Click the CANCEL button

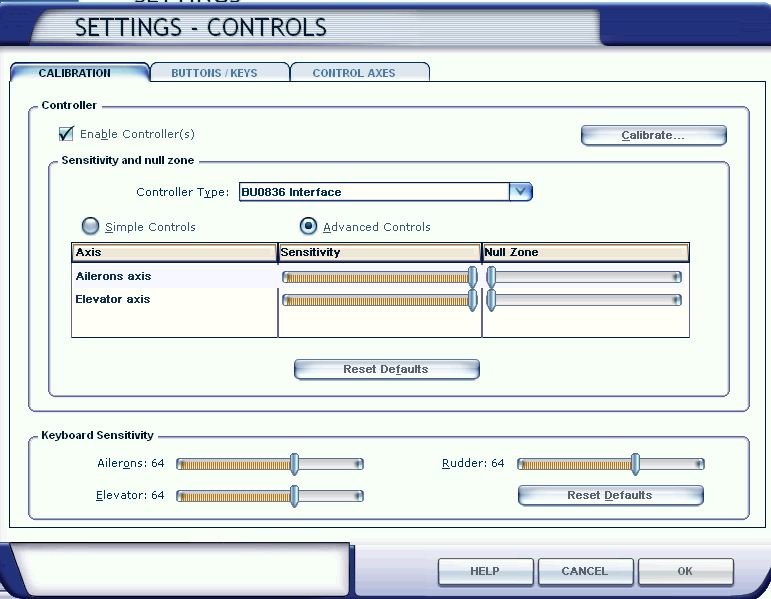585,571
